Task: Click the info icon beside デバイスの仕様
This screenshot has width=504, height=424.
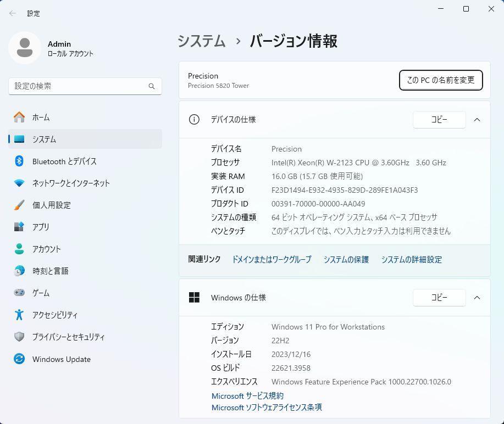Action: (194, 120)
